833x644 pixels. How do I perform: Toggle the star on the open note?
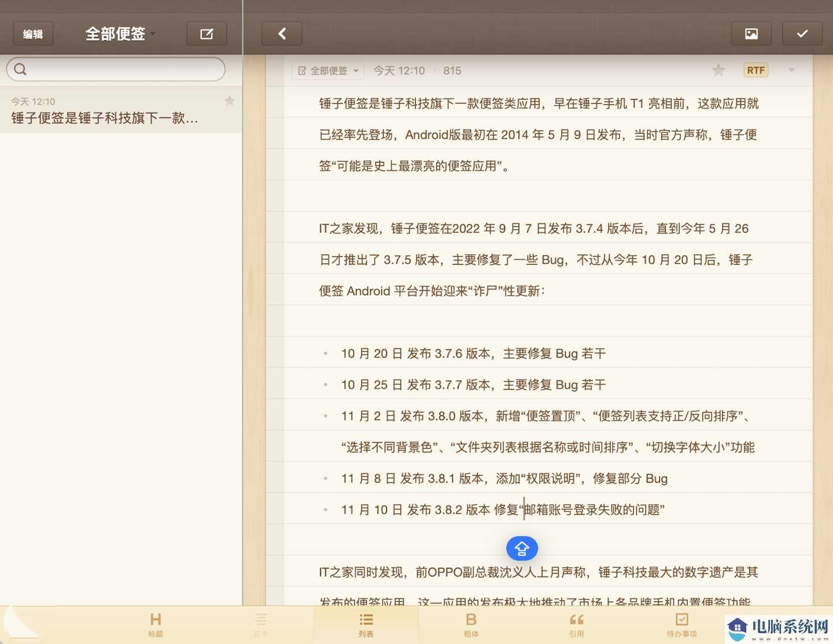[x=718, y=71]
